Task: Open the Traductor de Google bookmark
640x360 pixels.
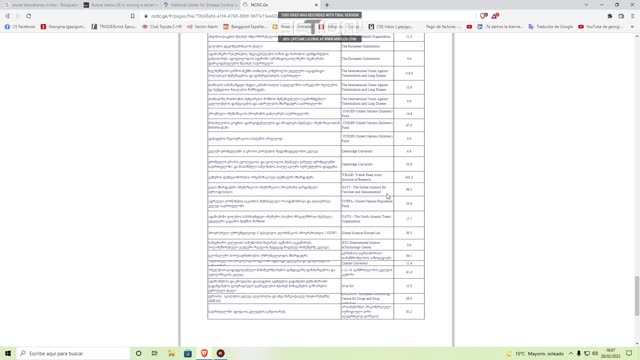Action: coord(550,27)
